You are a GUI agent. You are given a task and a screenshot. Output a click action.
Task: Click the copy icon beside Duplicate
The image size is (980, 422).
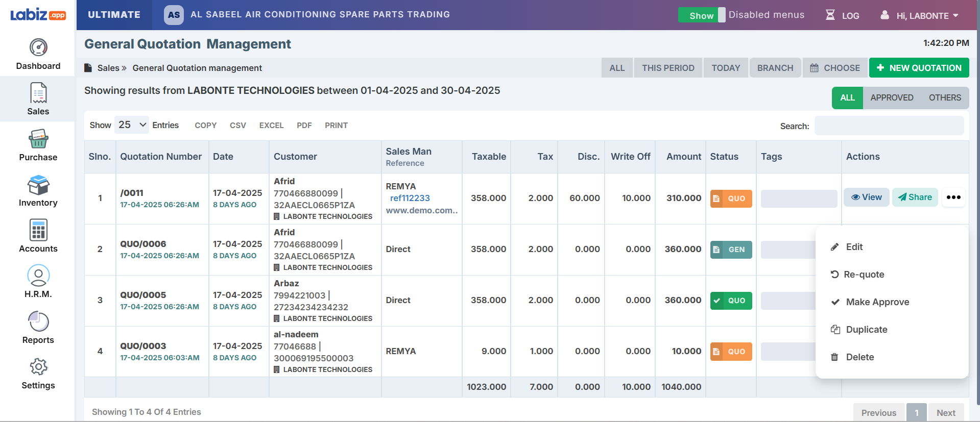pos(835,330)
